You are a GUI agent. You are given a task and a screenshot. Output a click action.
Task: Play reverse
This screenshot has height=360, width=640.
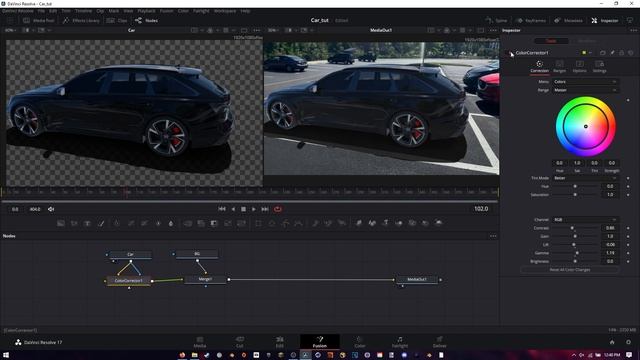point(233,209)
